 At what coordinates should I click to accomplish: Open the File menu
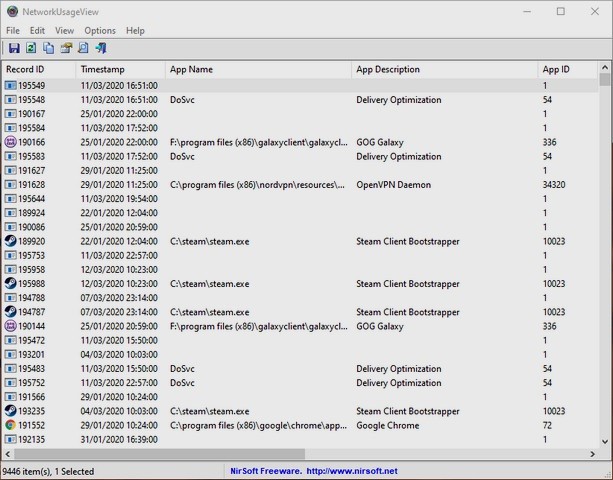(13, 30)
